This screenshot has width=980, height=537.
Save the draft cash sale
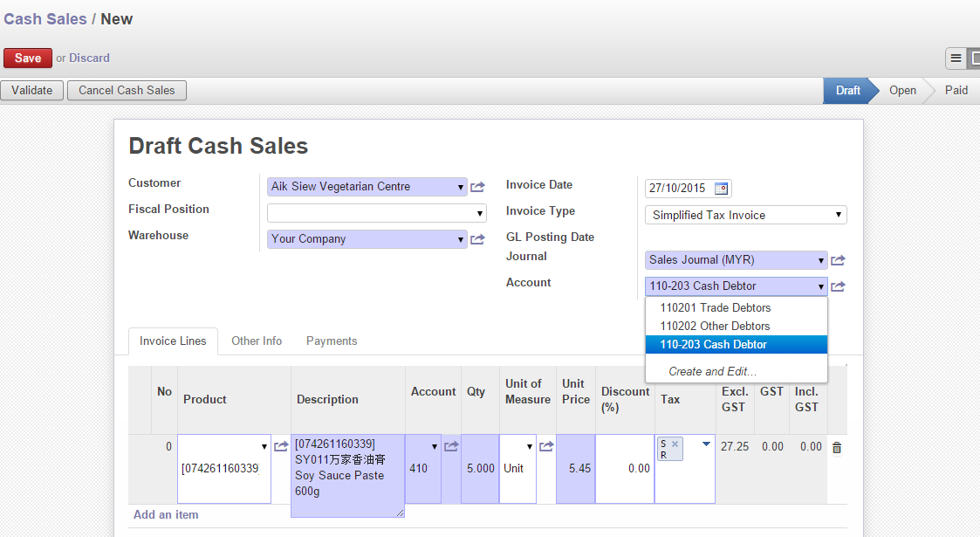[x=27, y=58]
